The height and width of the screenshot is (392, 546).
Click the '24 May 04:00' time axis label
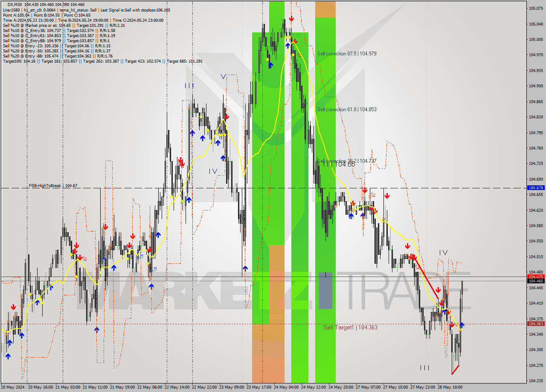coord(286,387)
